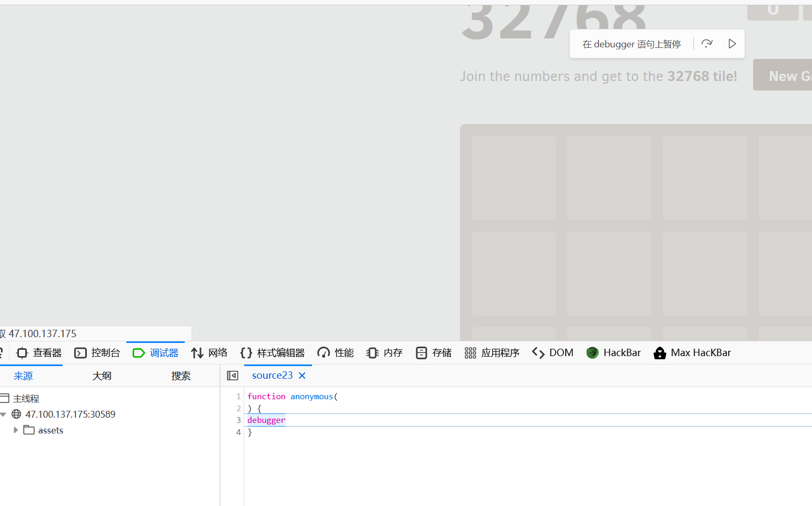The image size is (812, 506).
Task: Open the 应用程序 application tab
Action: coord(492,353)
